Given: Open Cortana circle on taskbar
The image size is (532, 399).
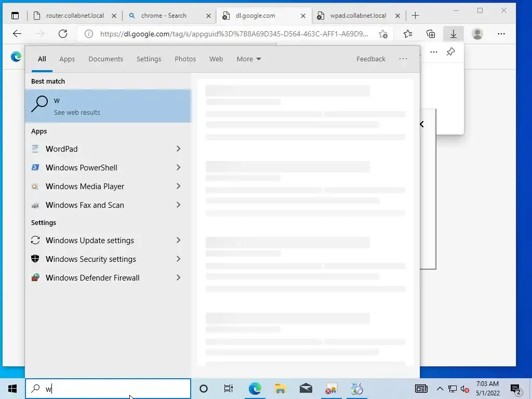Looking at the screenshot, I should point(204,389).
